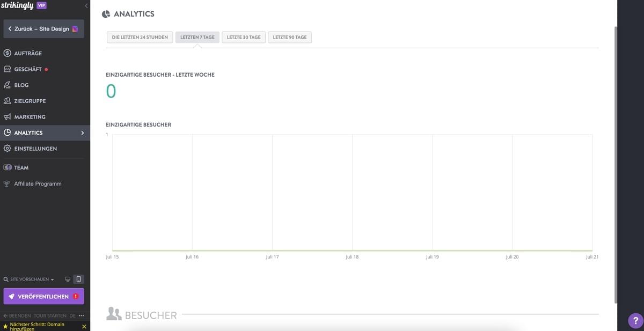Click Veröffentlichen publish button
Screen dimensions: 644x331
click(43, 296)
